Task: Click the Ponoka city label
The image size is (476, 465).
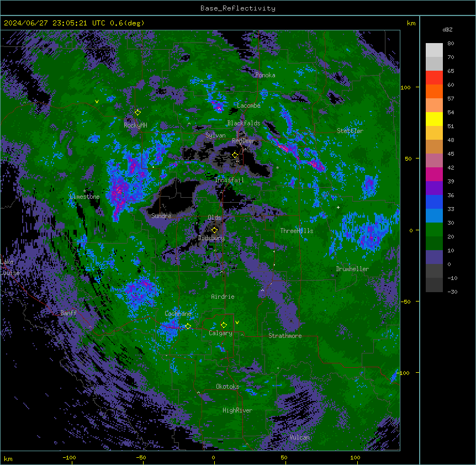Action: 265,75
